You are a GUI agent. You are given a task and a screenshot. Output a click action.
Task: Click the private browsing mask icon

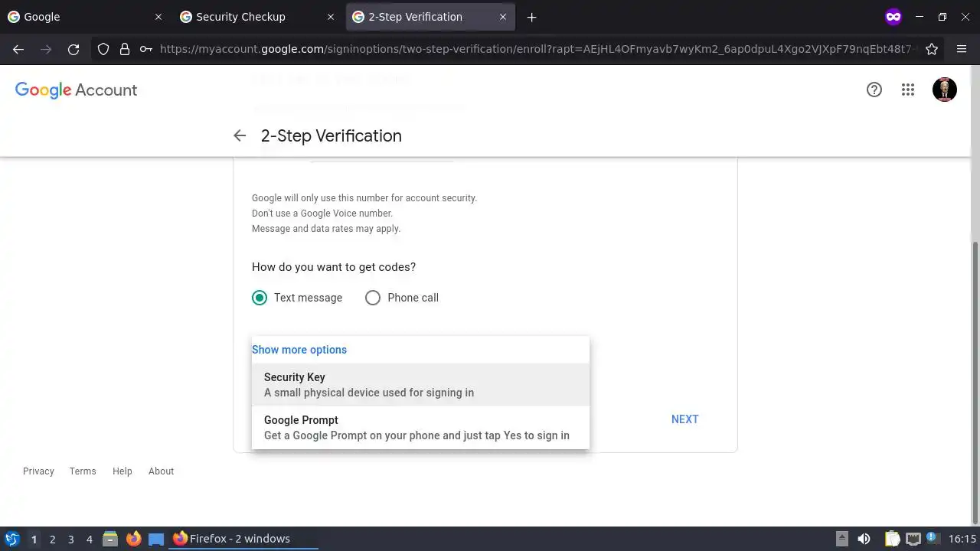[x=893, y=17]
